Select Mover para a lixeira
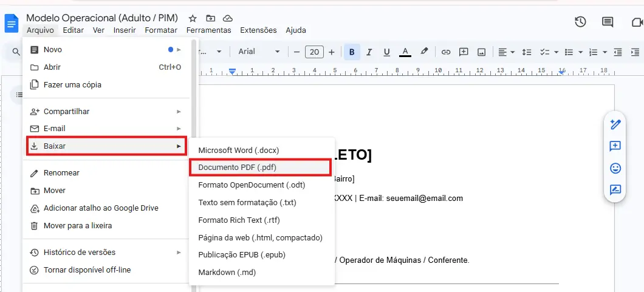This screenshot has width=644, height=292. [x=107, y=226]
